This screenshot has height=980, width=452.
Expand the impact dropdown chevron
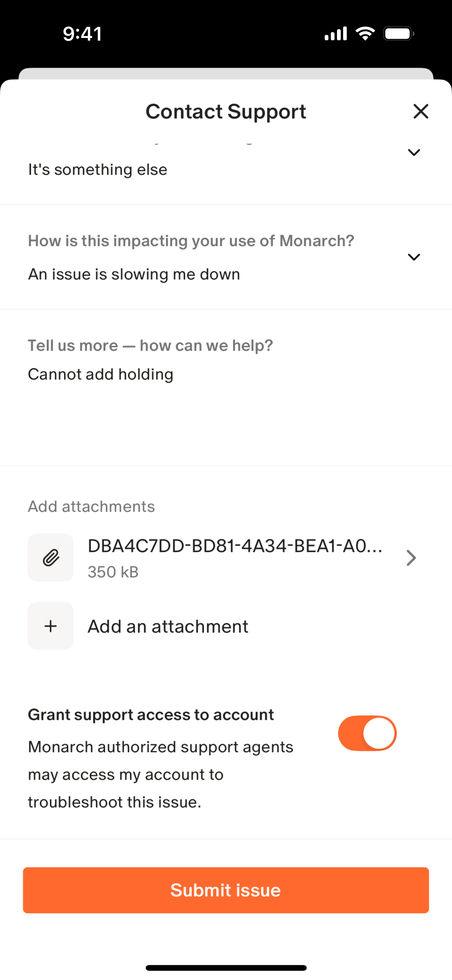point(414,257)
